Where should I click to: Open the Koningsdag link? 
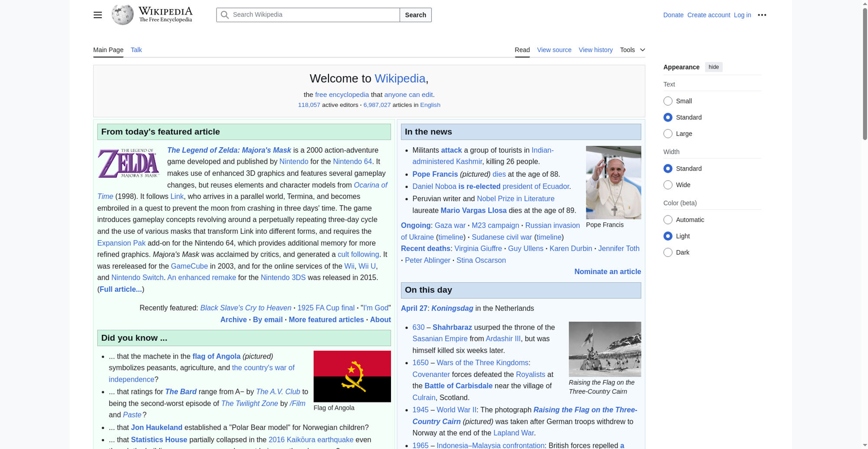coord(452,308)
